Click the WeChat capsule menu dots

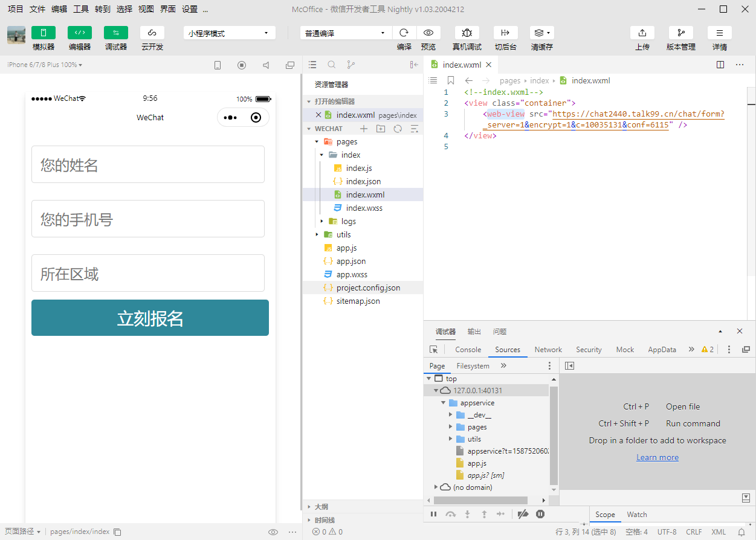coord(230,118)
